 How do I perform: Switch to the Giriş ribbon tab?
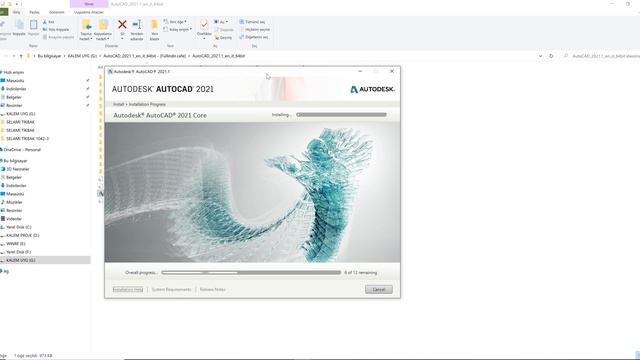(16, 12)
